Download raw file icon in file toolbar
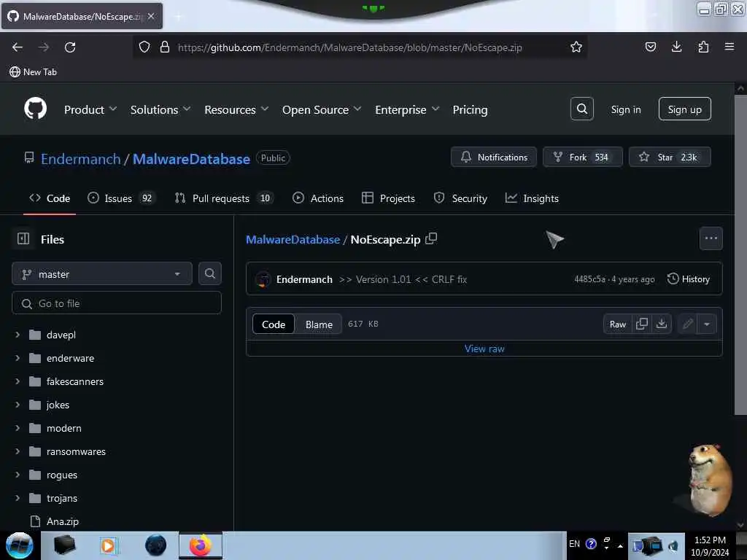747x560 pixels. pyautogui.click(x=661, y=324)
